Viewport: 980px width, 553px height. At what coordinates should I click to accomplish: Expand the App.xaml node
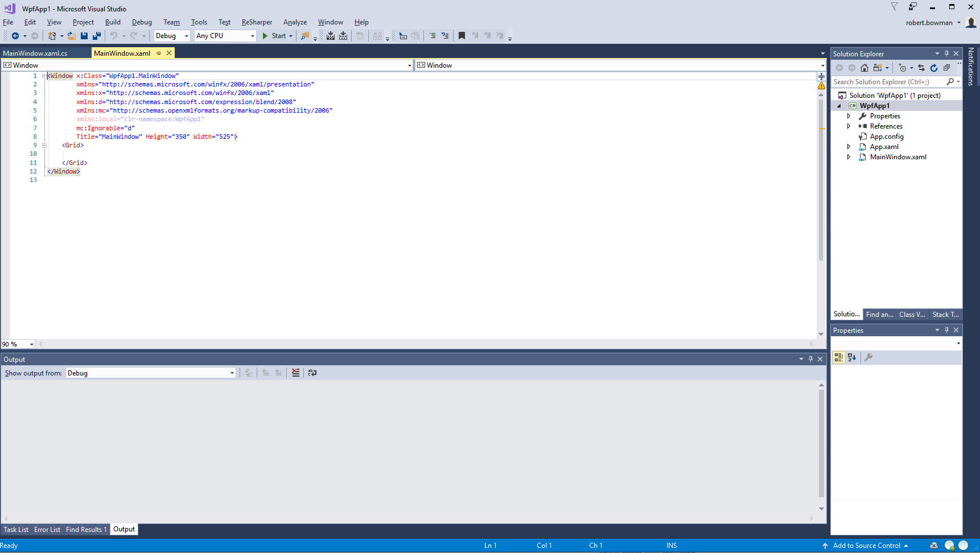(849, 147)
